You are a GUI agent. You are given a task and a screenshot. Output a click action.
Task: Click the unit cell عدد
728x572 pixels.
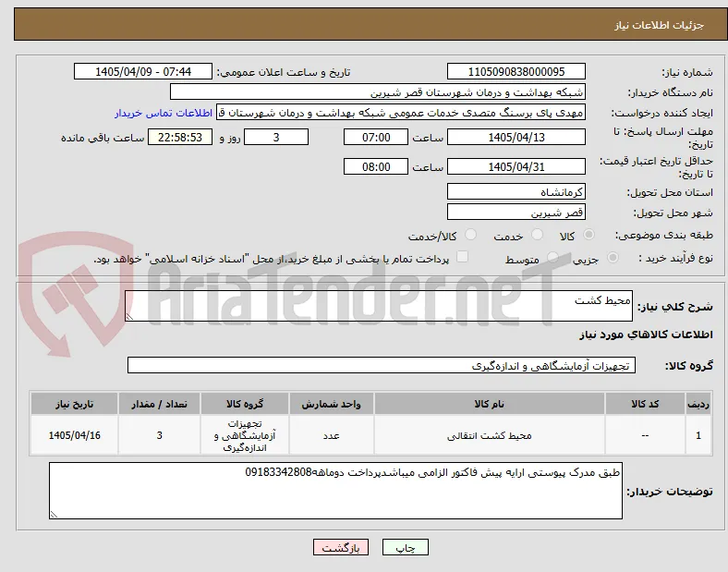[332, 435]
